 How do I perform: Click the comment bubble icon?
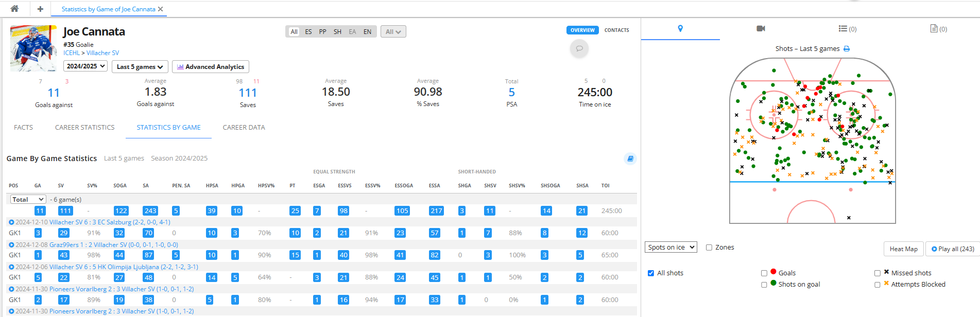point(579,48)
